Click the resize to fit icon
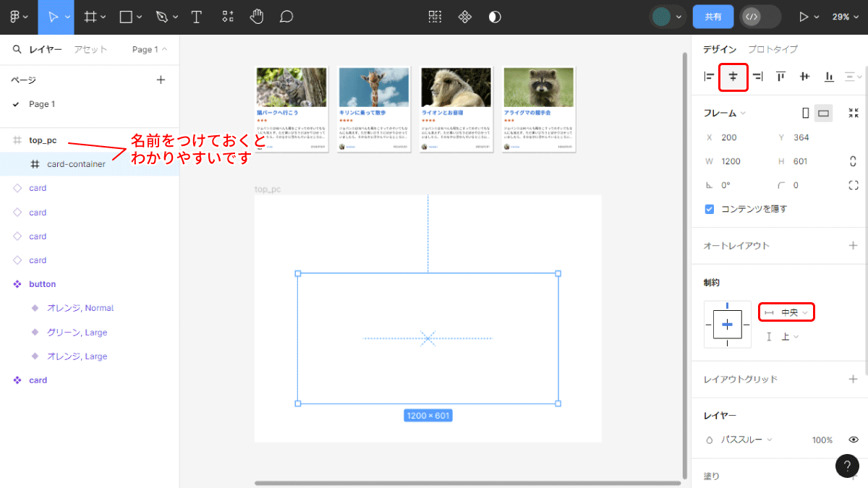 coord(854,113)
